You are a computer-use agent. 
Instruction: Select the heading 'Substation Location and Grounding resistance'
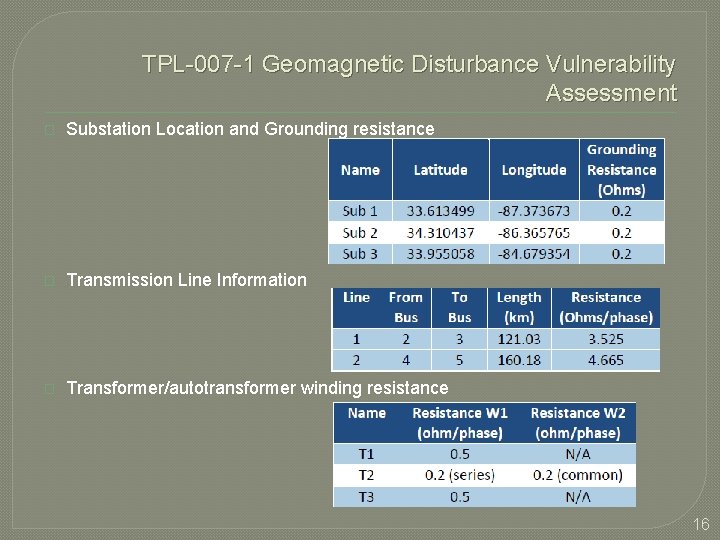pyautogui.click(x=250, y=129)
